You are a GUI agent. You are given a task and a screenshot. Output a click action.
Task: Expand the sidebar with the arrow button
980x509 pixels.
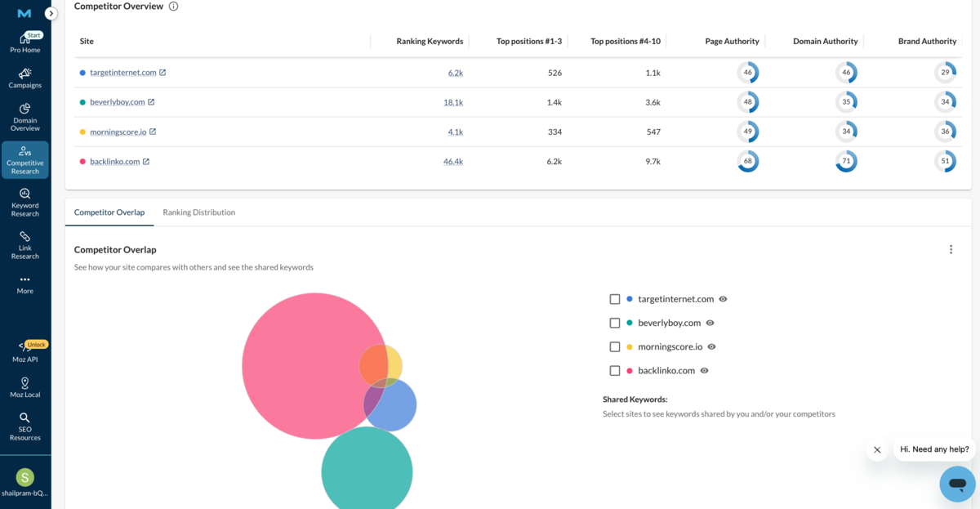coord(51,13)
